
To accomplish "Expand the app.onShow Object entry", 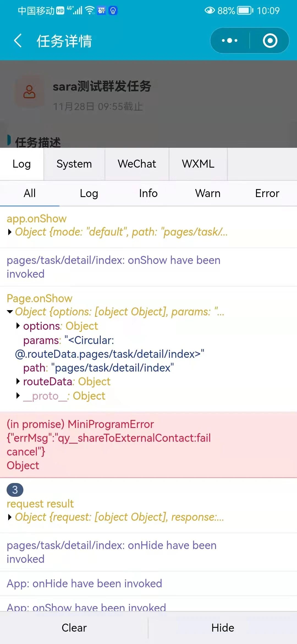I will pos(10,232).
